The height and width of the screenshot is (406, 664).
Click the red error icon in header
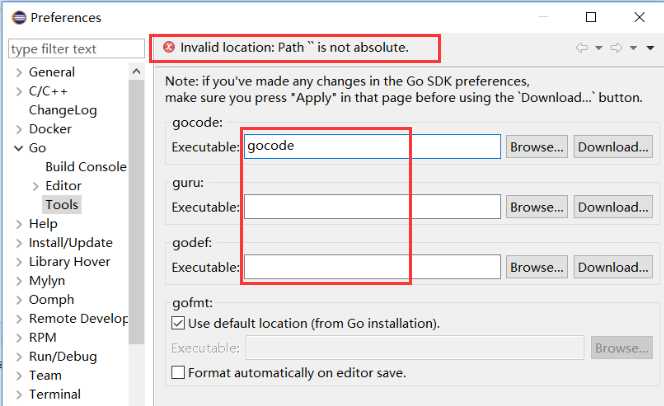coord(169,47)
